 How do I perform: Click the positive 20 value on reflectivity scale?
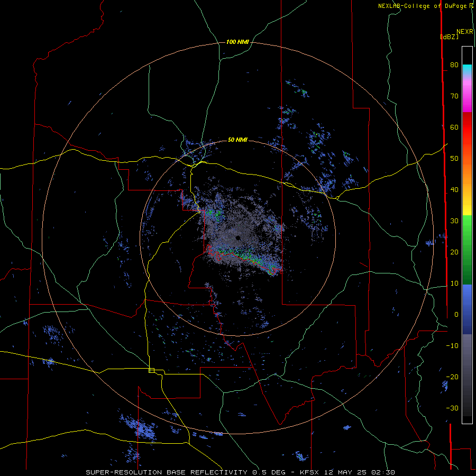[x=454, y=252]
